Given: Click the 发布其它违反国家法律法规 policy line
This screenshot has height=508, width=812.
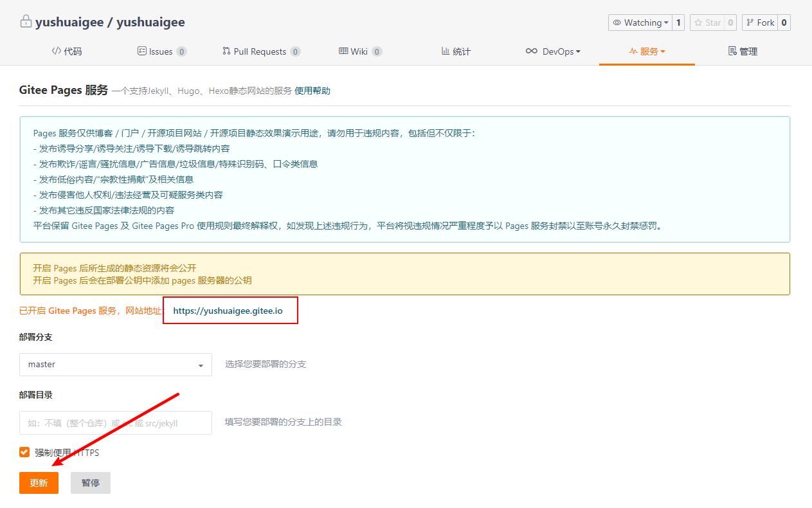Looking at the screenshot, I should 104,210.
